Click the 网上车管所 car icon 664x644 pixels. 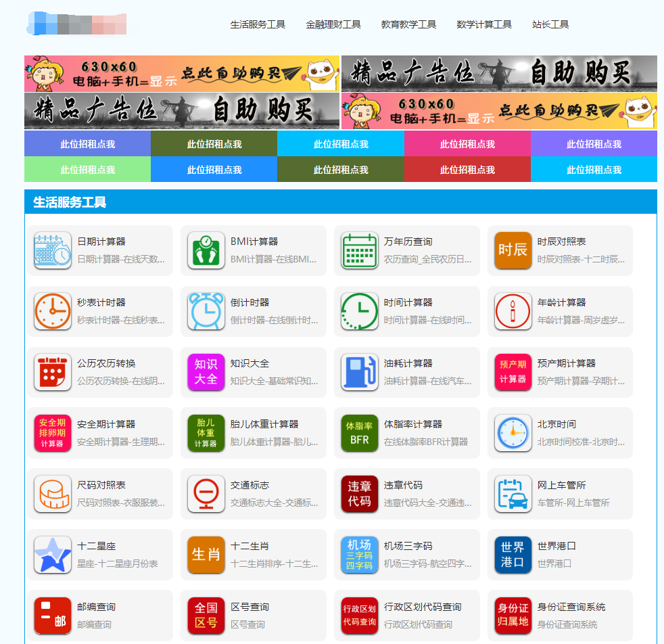[x=513, y=494]
